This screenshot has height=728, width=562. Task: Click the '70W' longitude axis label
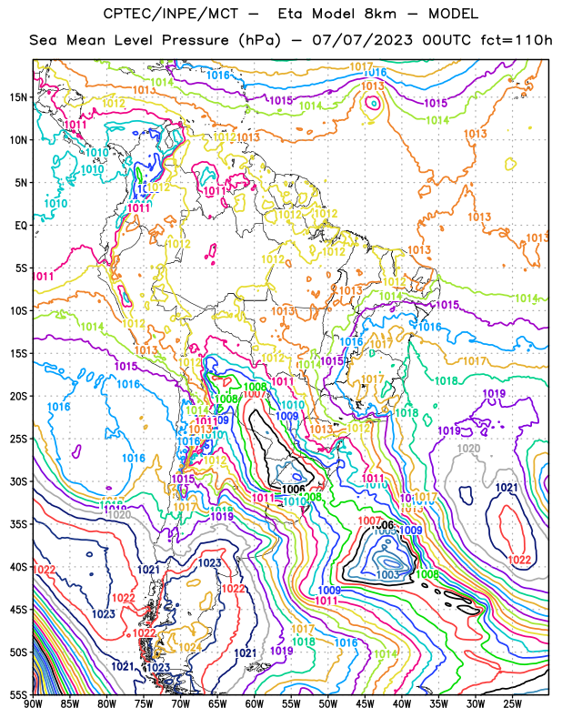pyautogui.click(x=181, y=704)
